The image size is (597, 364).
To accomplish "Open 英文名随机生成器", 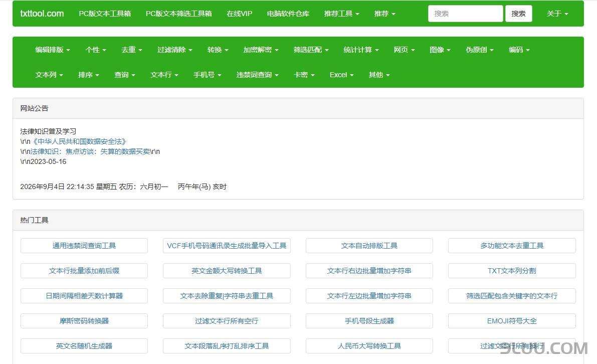I will click(84, 346).
